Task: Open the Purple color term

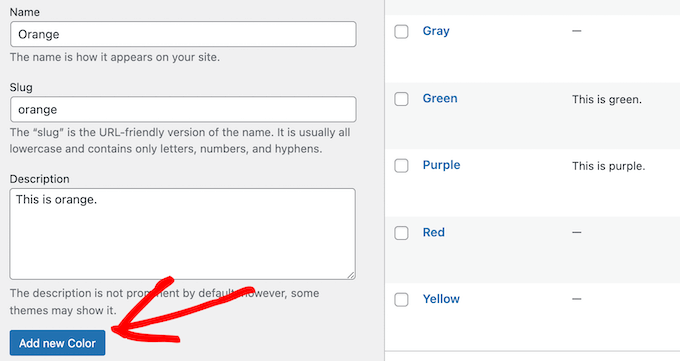Action: (x=441, y=165)
